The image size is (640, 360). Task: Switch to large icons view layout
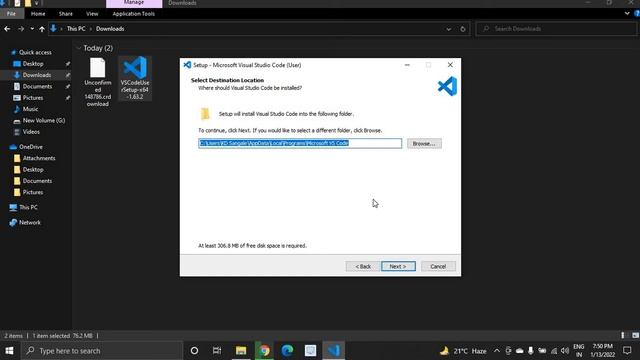point(635,336)
